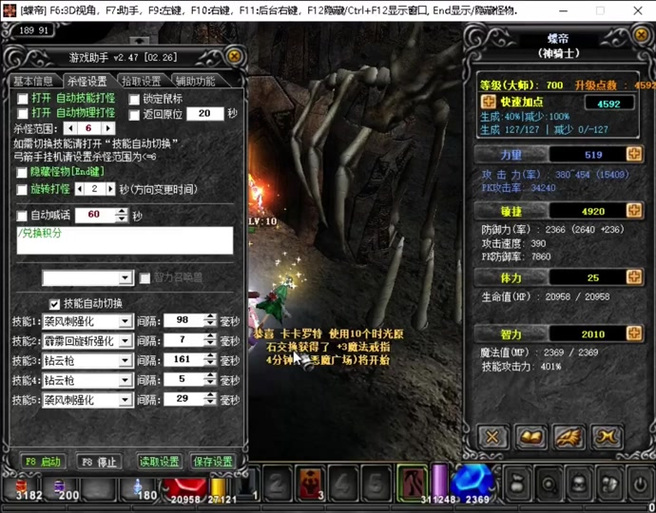This screenshot has height=513, width=656.
Task: Open the golden wing icon in character panel
Action: coord(568,437)
